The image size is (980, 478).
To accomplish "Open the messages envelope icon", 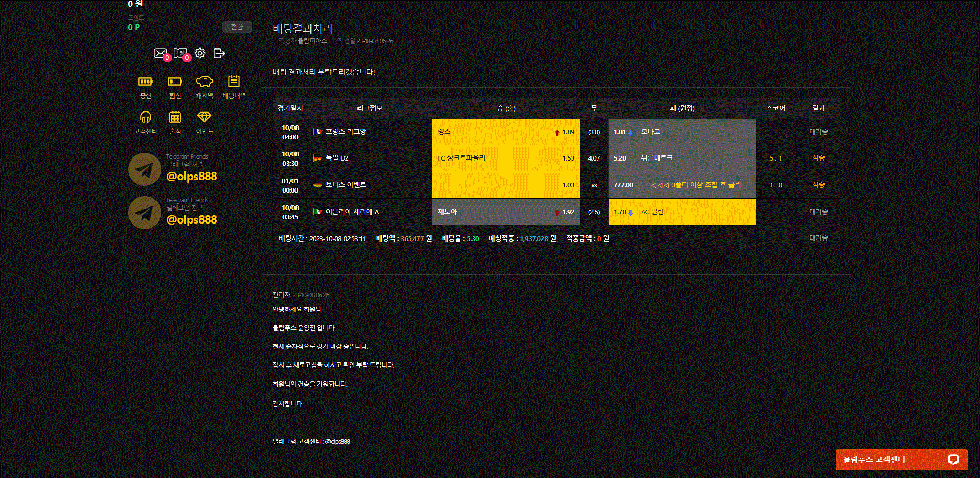I will pos(160,53).
